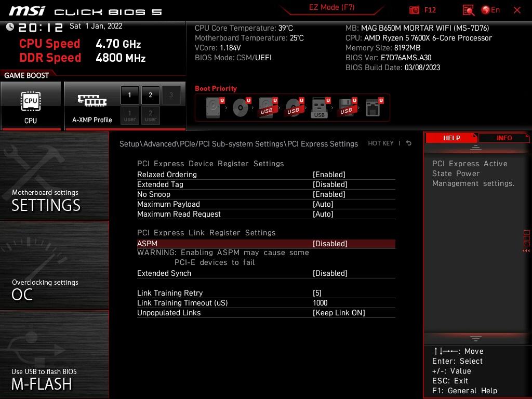Click the DDR Speed 4800 MHz readout
This screenshot has width=532, height=399.
coord(83,58)
